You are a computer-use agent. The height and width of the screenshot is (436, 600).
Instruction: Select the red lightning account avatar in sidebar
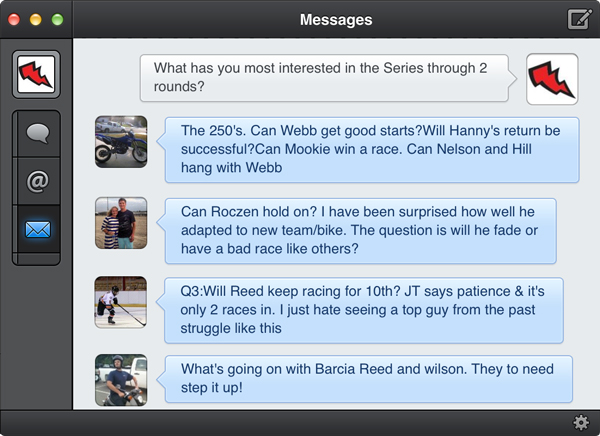pos(37,76)
